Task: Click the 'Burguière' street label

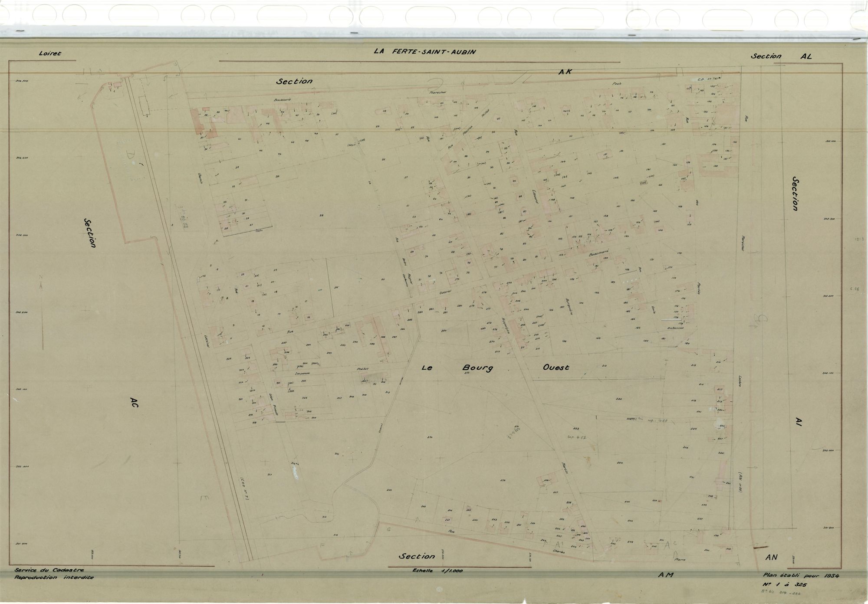Action: point(569,306)
